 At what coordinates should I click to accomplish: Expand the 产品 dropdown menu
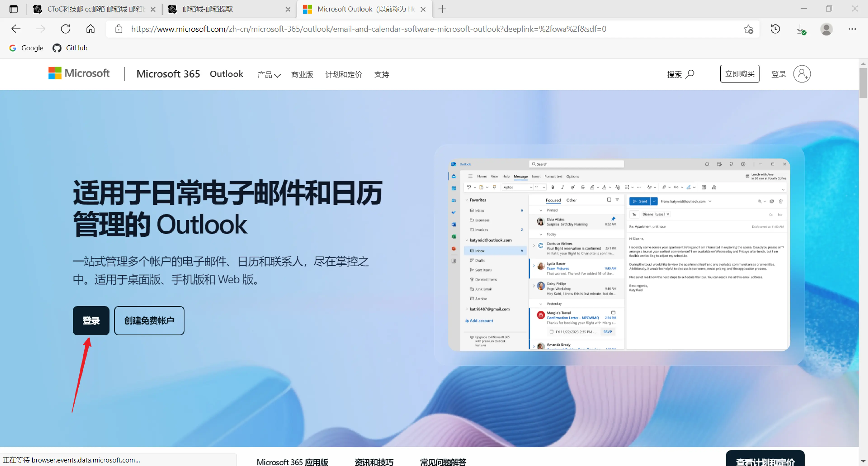click(x=269, y=74)
